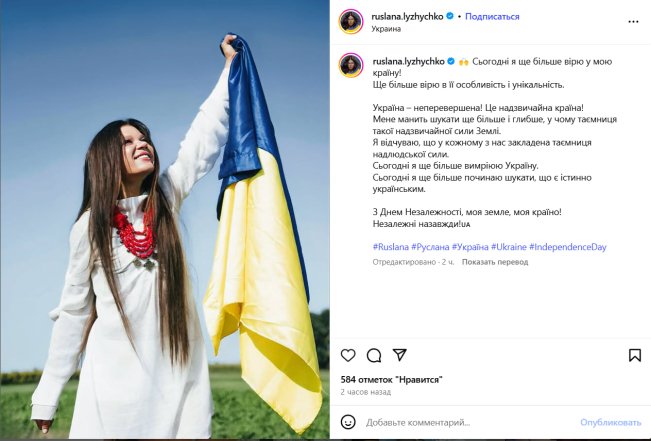Open the emoji picker smiley icon
Screen dimensions: 651x441
348,422
